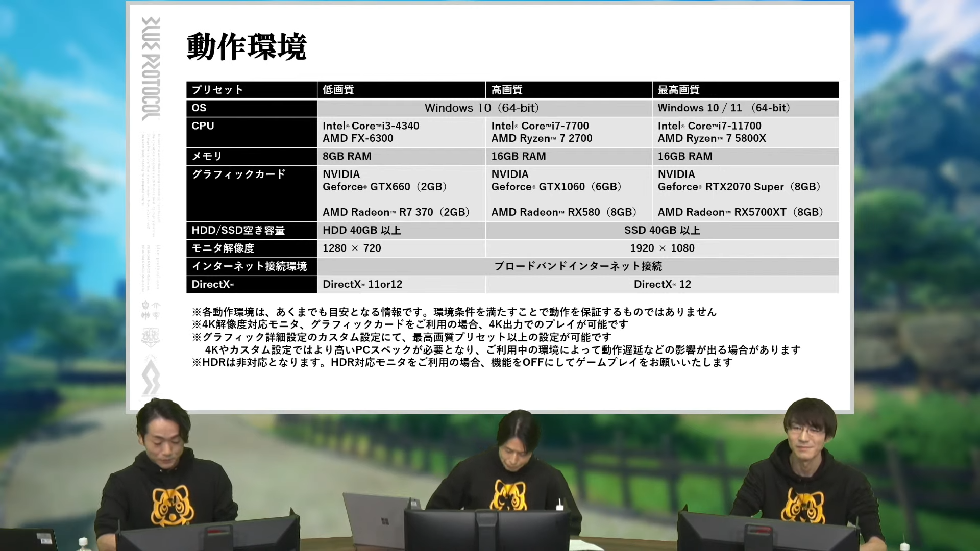980x551 pixels.
Task: Click the 8GB RAM cell
Action: [401, 156]
